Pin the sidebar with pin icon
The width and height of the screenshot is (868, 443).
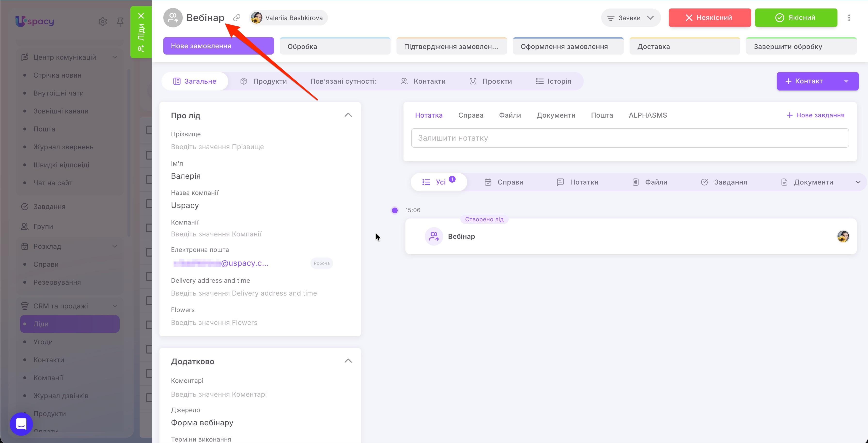point(120,22)
